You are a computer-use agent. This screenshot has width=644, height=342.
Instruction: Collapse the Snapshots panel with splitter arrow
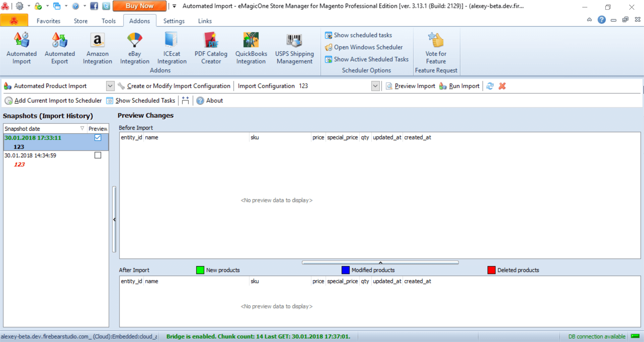[x=114, y=220]
